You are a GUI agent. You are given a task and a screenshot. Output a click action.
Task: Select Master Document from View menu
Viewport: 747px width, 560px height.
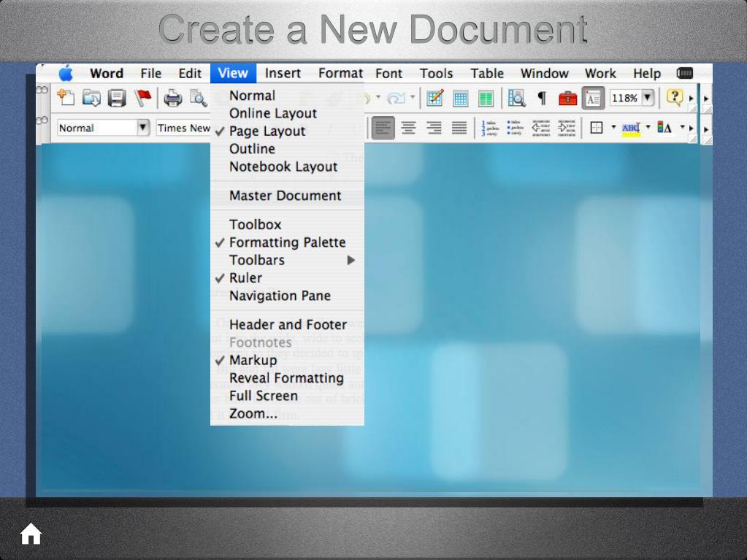(287, 196)
